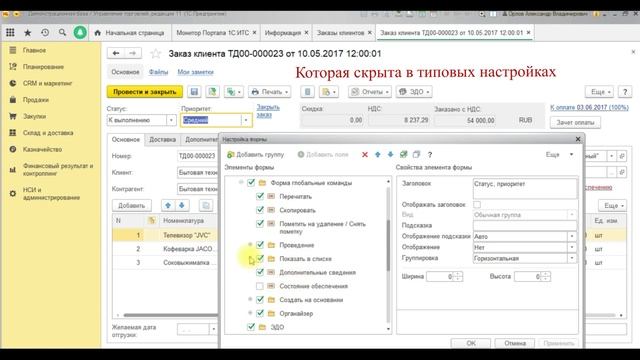Switch to the Начальная страница tab

pyautogui.click(x=130, y=33)
